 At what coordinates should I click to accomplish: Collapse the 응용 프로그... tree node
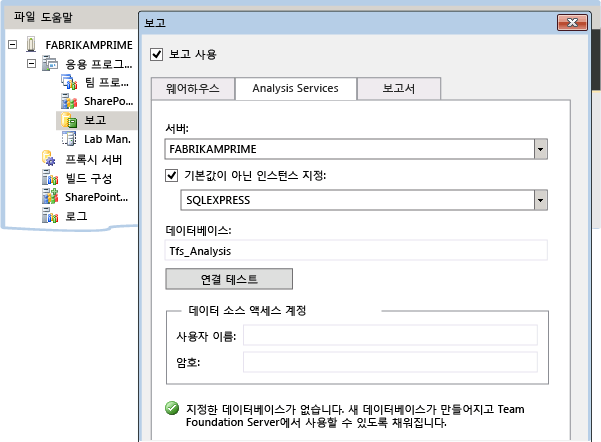tap(31, 63)
